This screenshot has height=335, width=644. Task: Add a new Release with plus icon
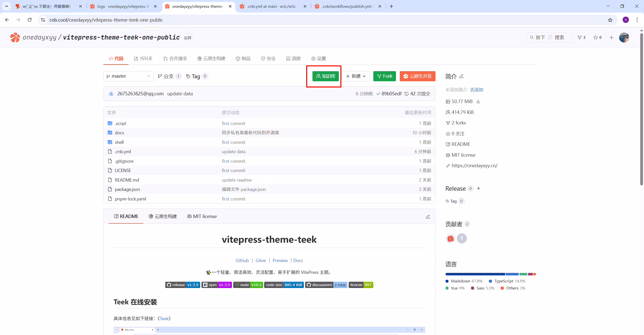(x=478, y=188)
